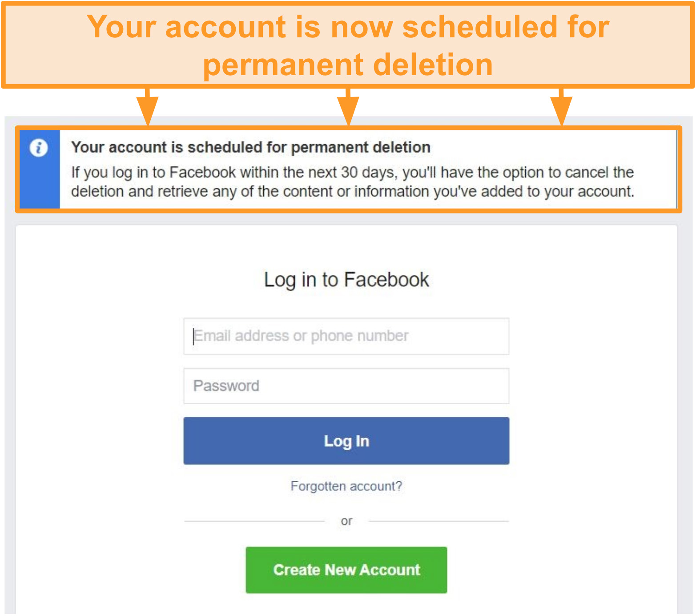The image size is (696, 616).
Task: Focus the Email address or phone number field
Action: pyautogui.click(x=346, y=336)
